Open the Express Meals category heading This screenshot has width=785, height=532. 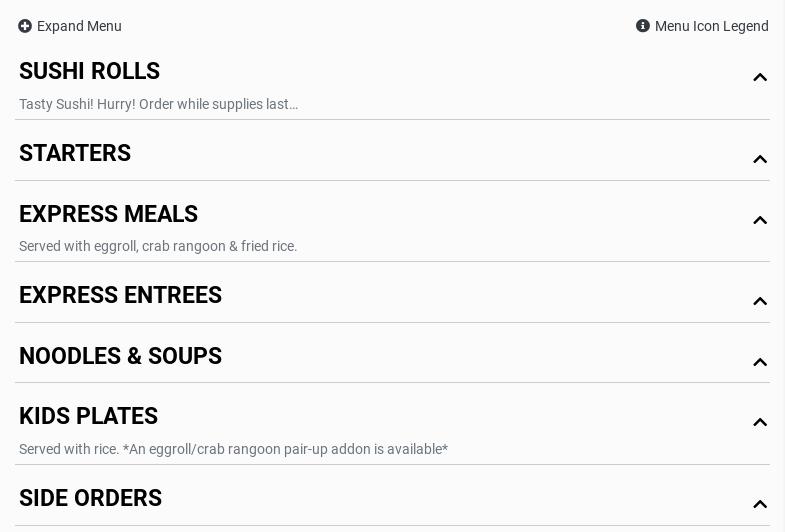[108, 214]
